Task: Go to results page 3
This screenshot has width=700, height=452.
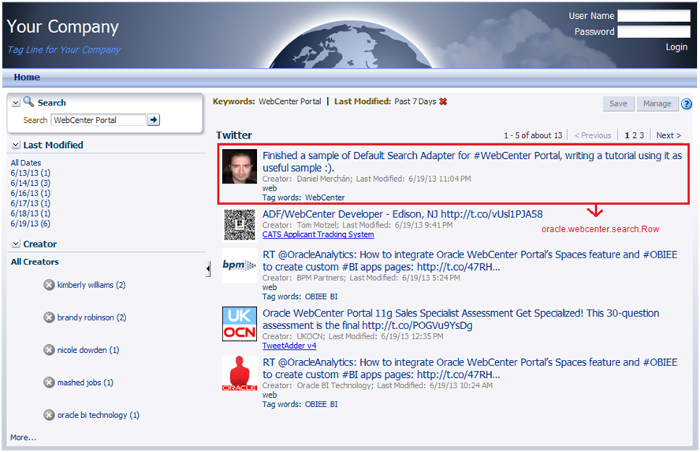Action: [642, 135]
